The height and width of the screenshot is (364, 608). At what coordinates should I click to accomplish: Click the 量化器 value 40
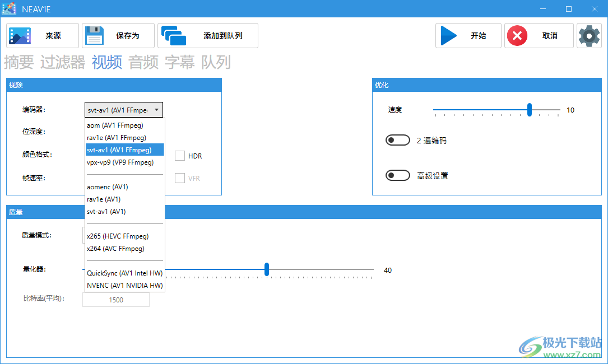tap(388, 270)
